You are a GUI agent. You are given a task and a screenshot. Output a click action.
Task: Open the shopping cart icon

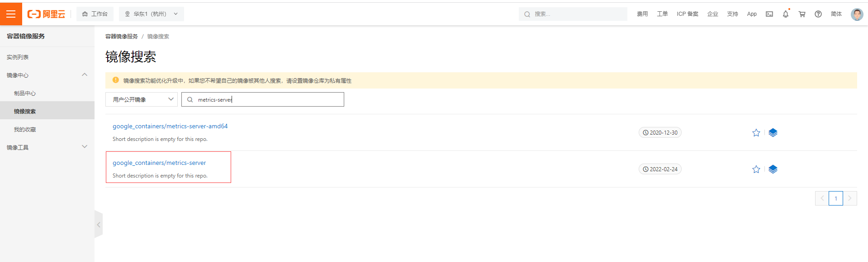[x=802, y=14]
